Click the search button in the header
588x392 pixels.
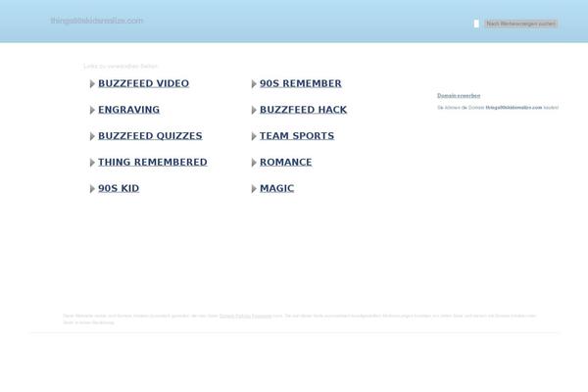tap(521, 24)
